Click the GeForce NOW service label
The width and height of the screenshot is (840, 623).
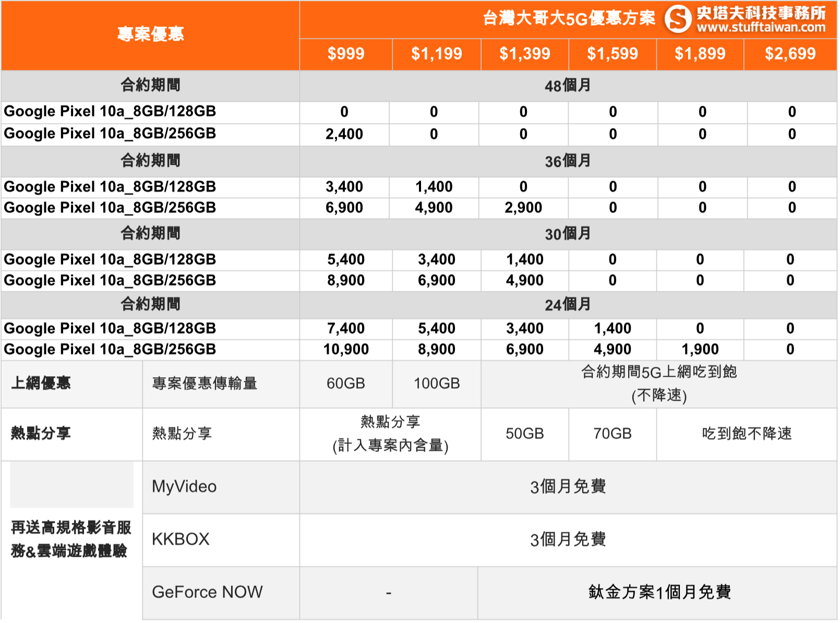pos(207,592)
